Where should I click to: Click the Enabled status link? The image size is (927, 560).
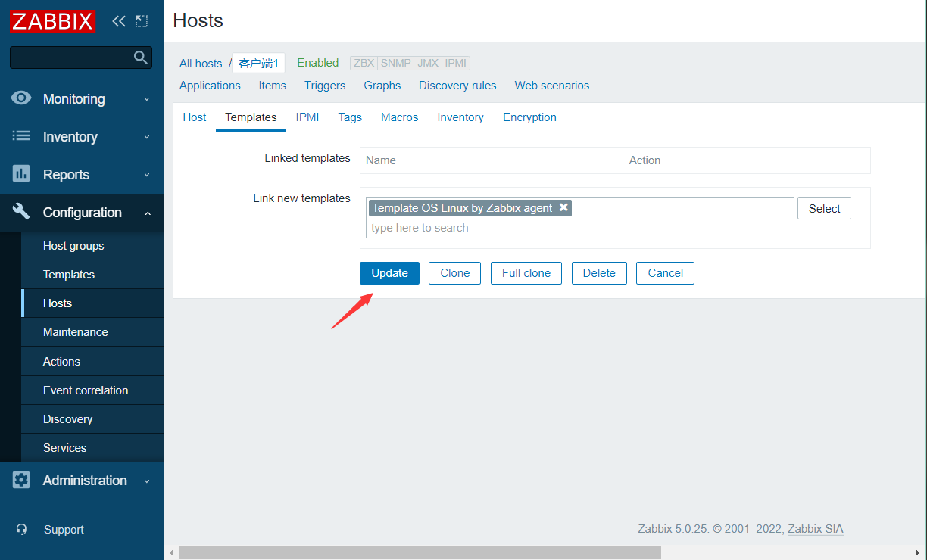coord(318,63)
